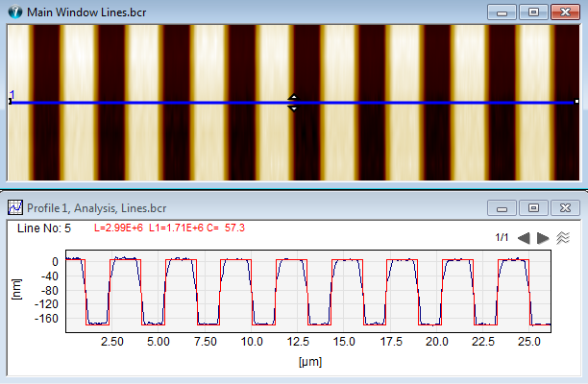The height and width of the screenshot is (384, 588).
Task: Click the -160 Y-axis tick label
Action: (46, 319)
